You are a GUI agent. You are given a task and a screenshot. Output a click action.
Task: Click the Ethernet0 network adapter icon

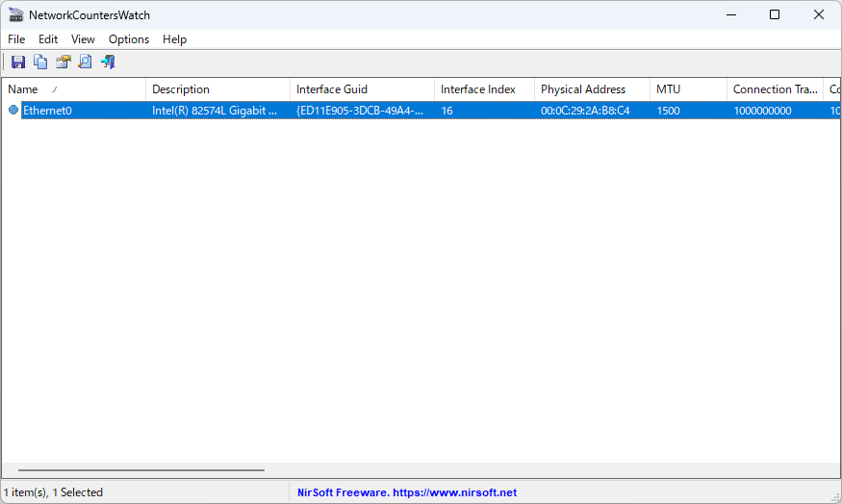13,110
